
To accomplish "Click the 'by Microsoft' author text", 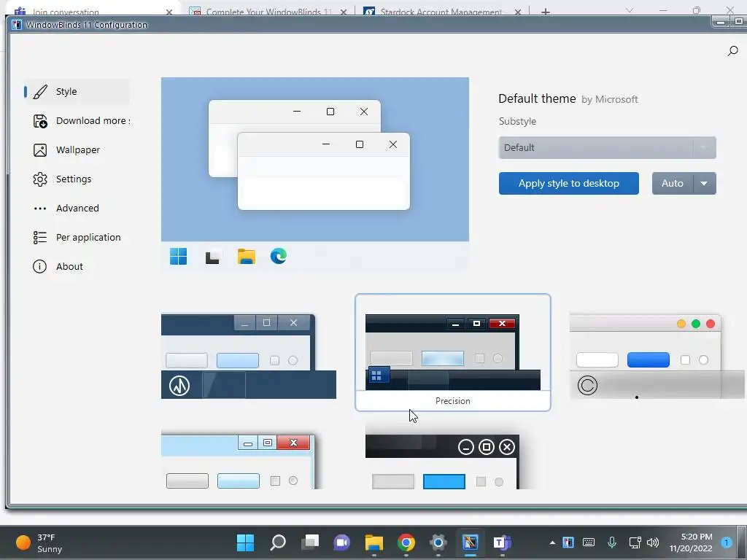I will click(609, 99).
